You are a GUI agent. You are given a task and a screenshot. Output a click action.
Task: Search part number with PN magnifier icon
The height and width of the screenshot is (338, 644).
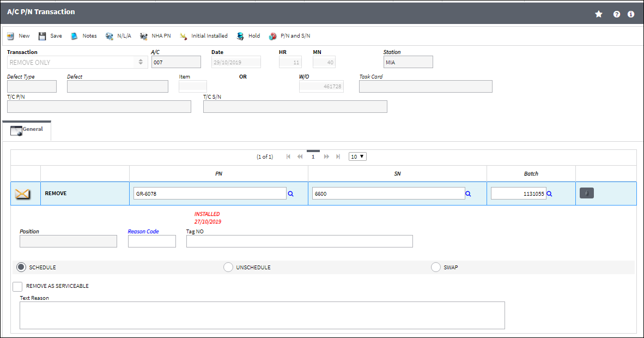(x=291, y=194)
